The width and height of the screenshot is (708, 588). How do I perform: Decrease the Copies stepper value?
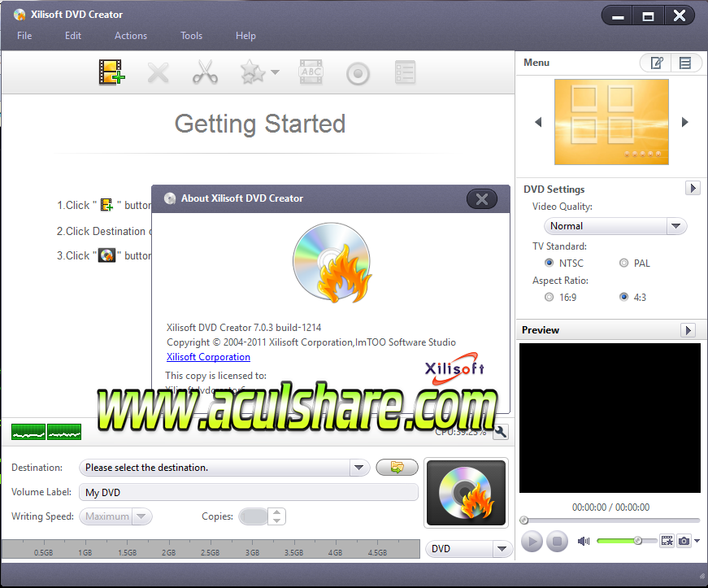(x=277, y=520)
